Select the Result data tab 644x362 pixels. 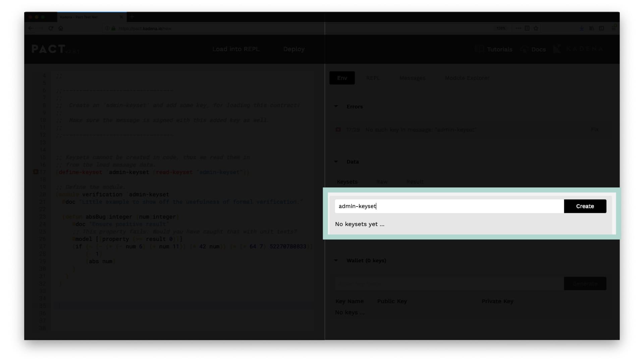415,182
